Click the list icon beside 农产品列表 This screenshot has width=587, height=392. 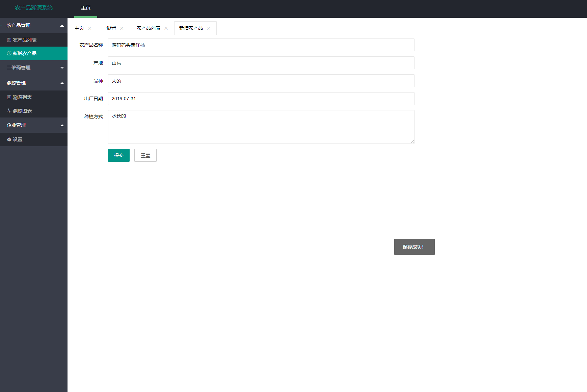[x=9, y=40]
